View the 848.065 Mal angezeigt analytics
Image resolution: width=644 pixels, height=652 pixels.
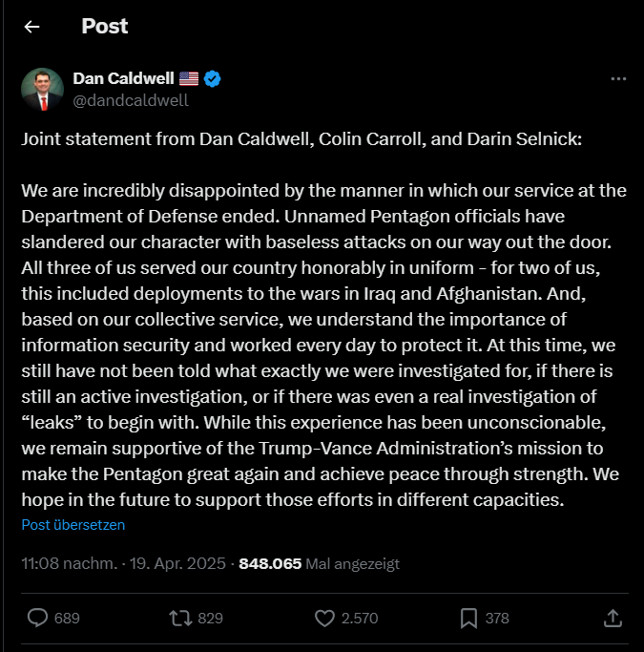pyautogui.click(x=319, y=563)
